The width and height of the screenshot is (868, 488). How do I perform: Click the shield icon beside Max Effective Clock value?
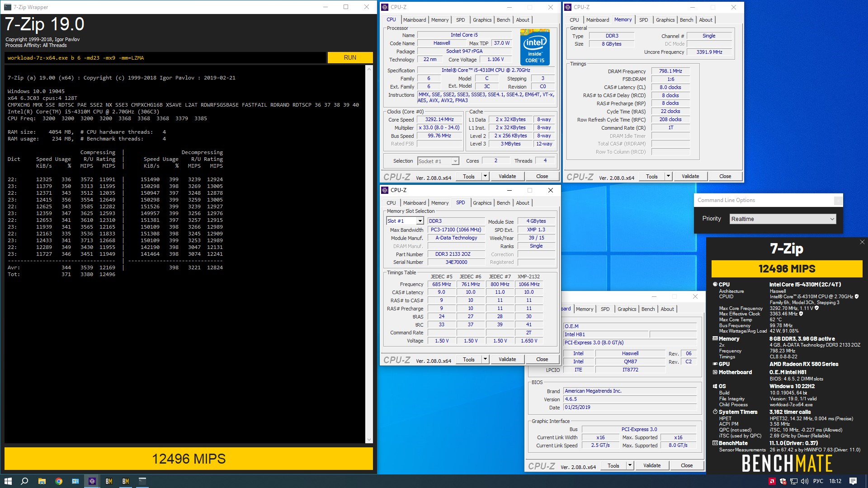pyautogui.click(x=801, y=314)
